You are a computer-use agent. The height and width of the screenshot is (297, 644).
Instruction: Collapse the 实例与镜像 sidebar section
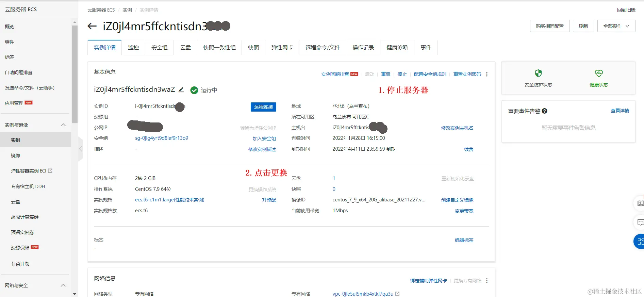click(x=63, y=125)
